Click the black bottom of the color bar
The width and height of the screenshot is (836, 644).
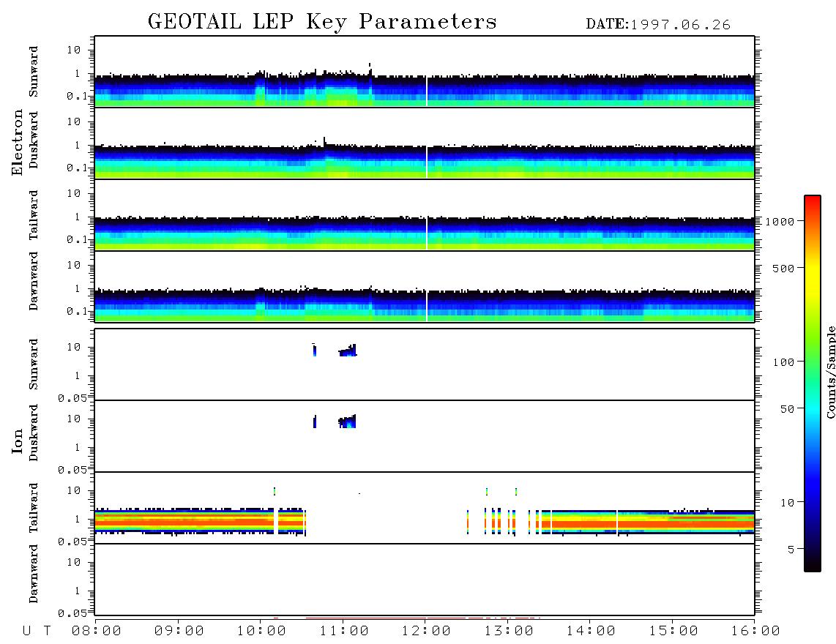(x=813, y=563)
